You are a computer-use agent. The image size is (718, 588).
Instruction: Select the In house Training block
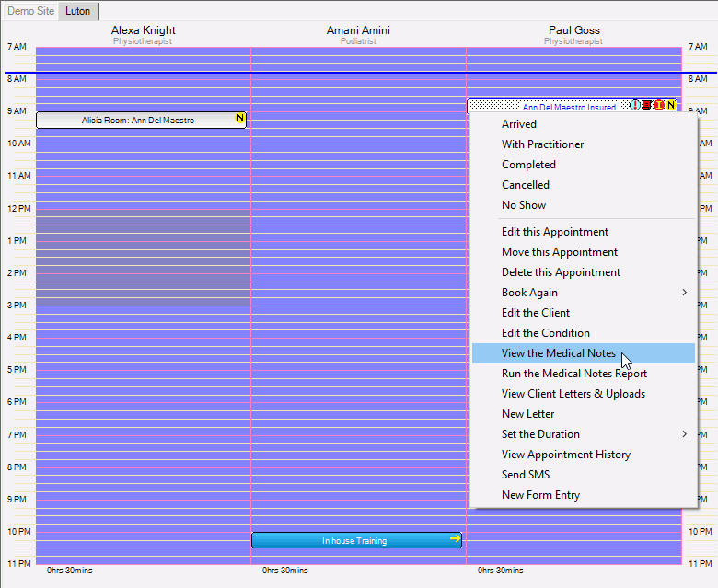tap(354, 541)
